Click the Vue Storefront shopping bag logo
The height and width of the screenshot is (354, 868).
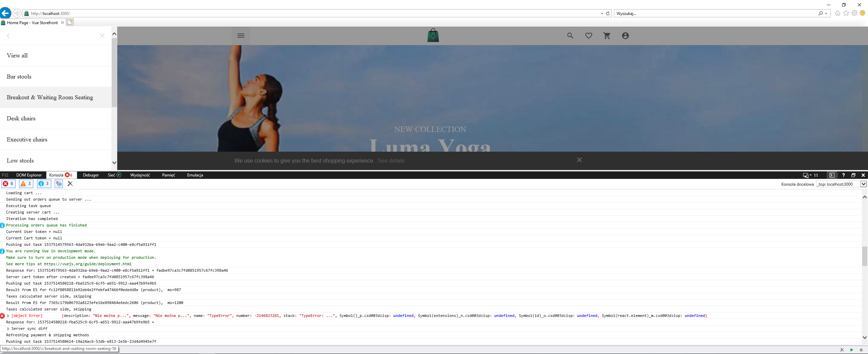(x=433, y=35)
